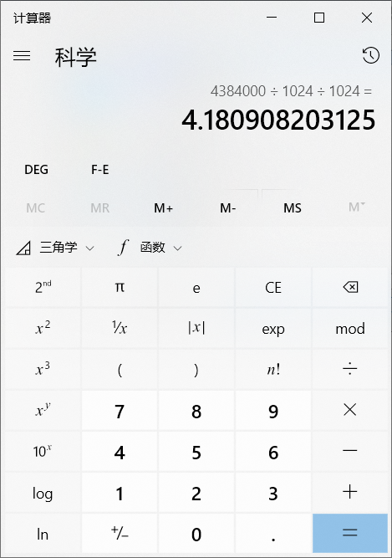Expand the 三角学 trigonometry dropdown

pos(55,248)
